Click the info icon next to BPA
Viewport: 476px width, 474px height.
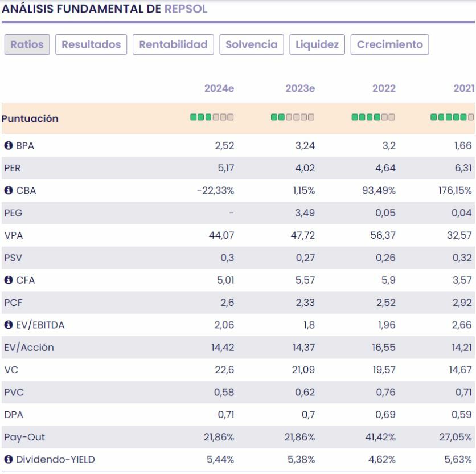(7, 146)
